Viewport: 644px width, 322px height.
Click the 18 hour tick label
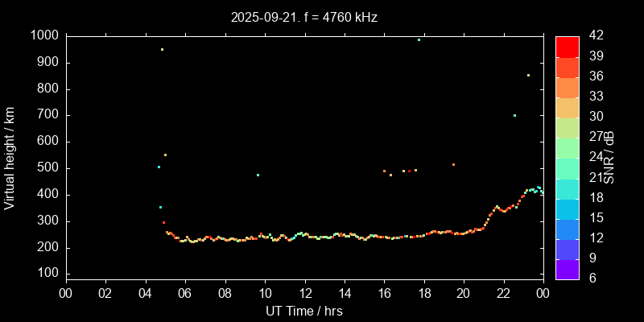point(423,293)
